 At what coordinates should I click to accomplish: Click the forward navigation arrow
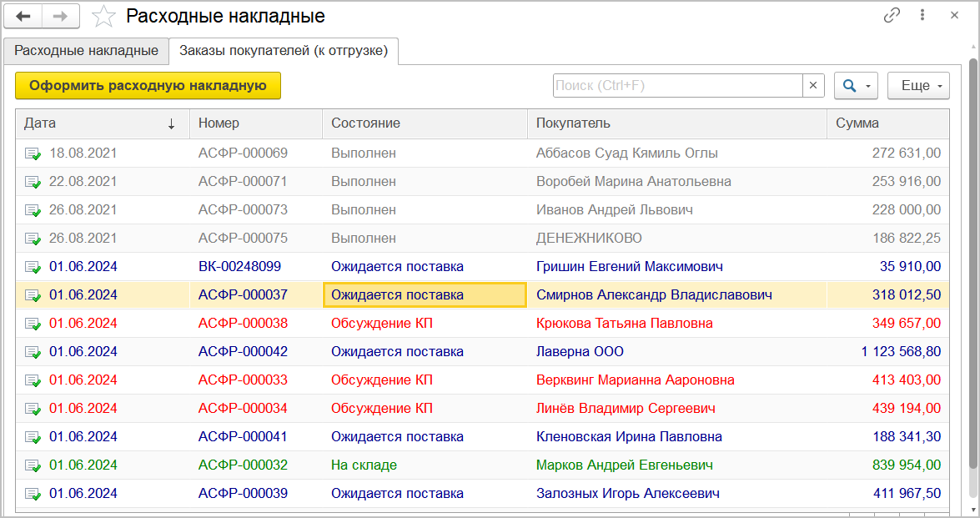[61, 16]
